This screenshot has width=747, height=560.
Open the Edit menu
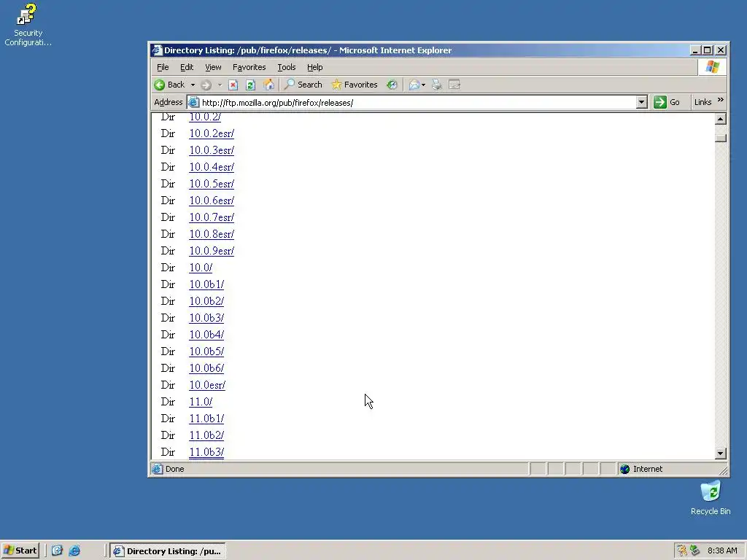pos(187,67)
